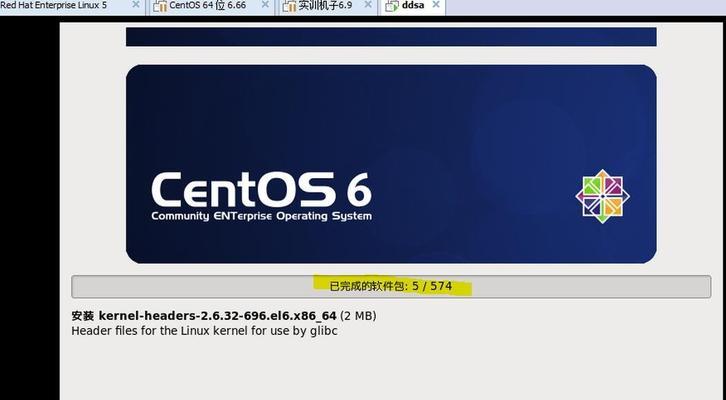Click the dark blue strip above the banner
The image size is (726, 400).
(390, 37)
